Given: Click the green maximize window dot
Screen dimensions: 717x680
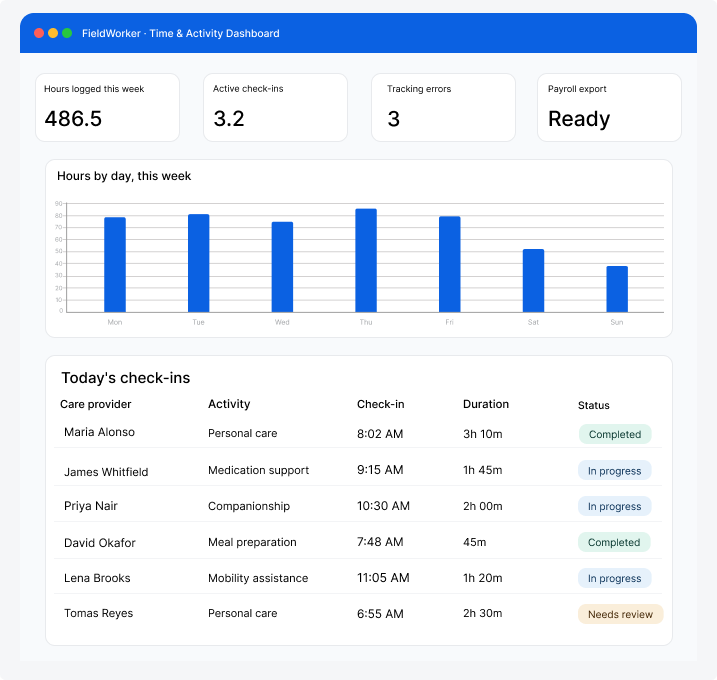Looking at the screenshot, I should [x=67, y=33].
